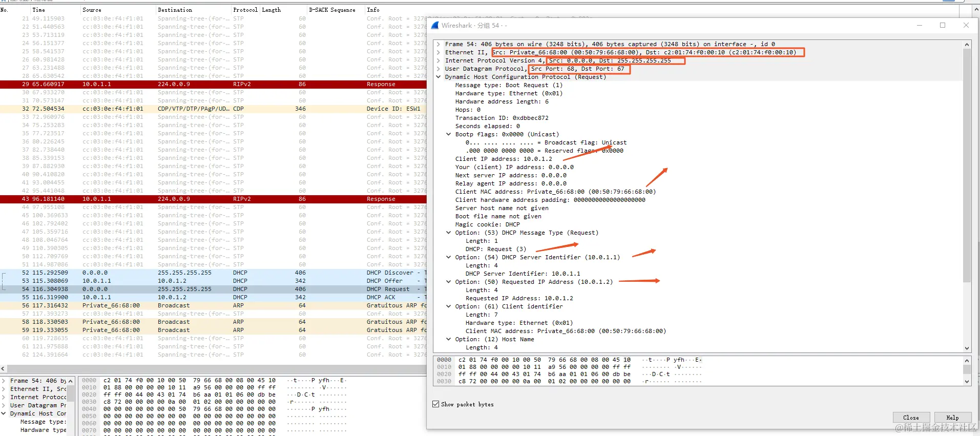Screen dimensions: 980x436
Task: Collapse Dynamic Host Configuration Protocol node
Action: coord(439,77)
